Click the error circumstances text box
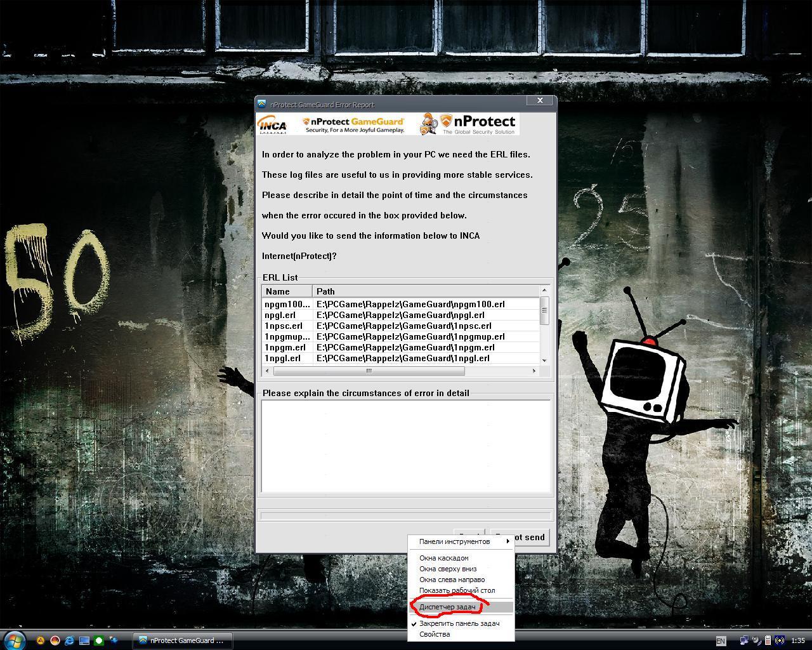Screen dimensions: 812x650 (x=405, y=446)
